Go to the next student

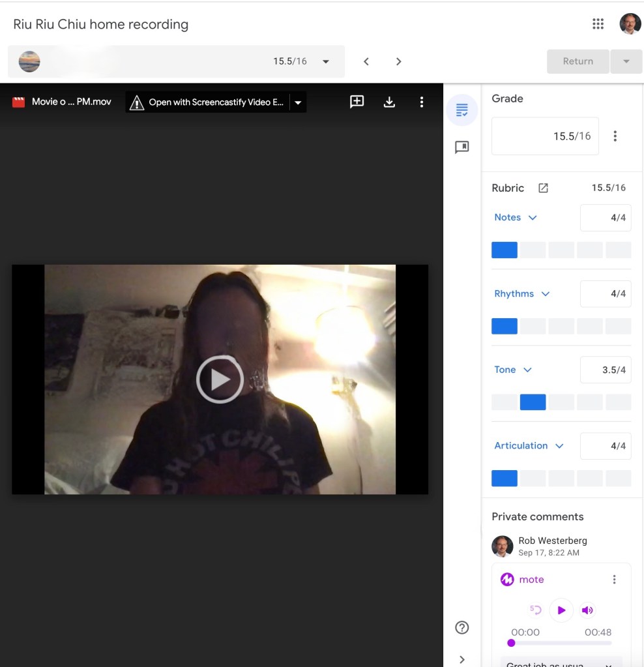click(399, 61)
